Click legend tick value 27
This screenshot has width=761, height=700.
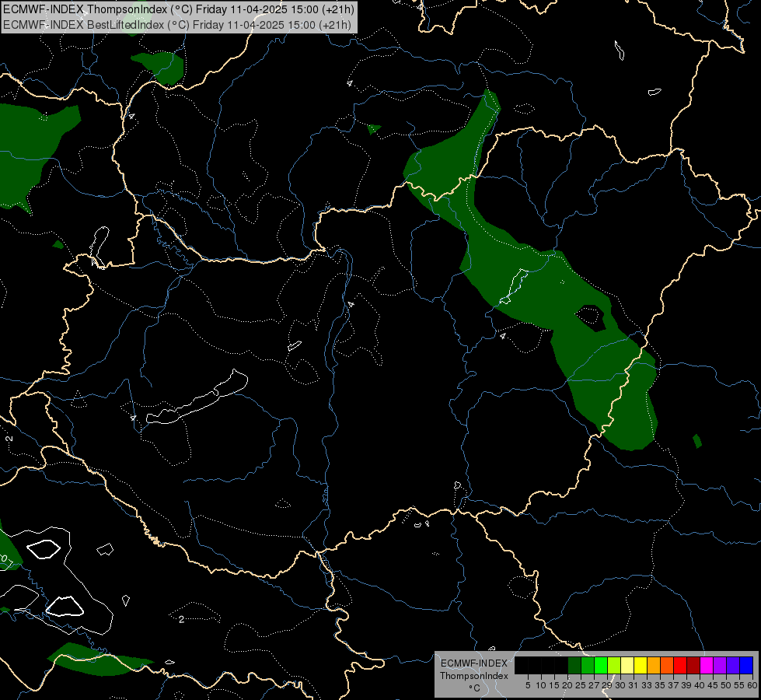tap(594, 685)
